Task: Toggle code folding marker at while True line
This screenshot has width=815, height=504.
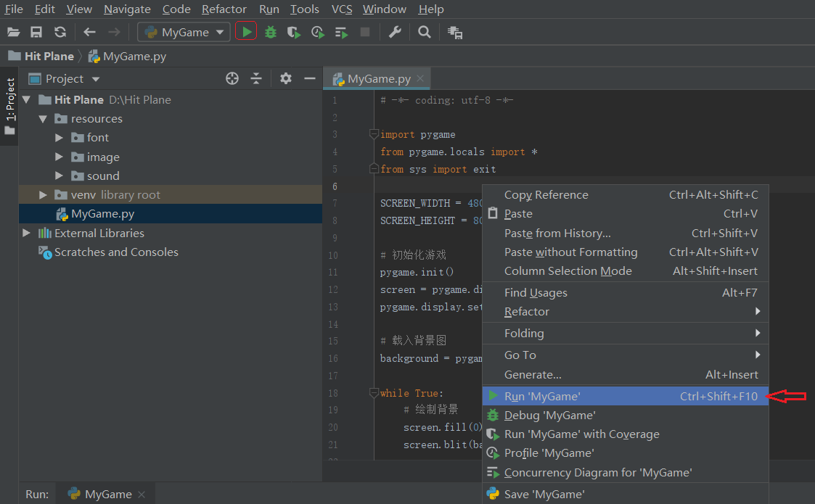Action: pyautogui.click(x=374, y=393)
